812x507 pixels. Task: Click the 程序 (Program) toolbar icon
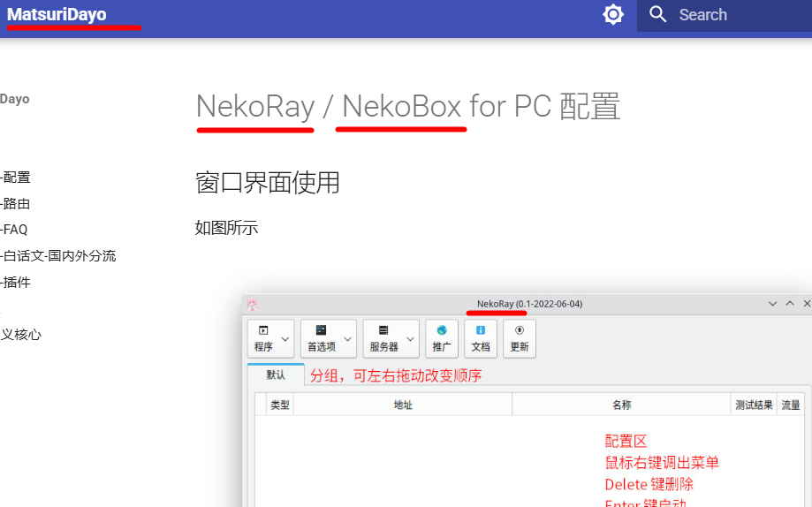click(263, 338)
